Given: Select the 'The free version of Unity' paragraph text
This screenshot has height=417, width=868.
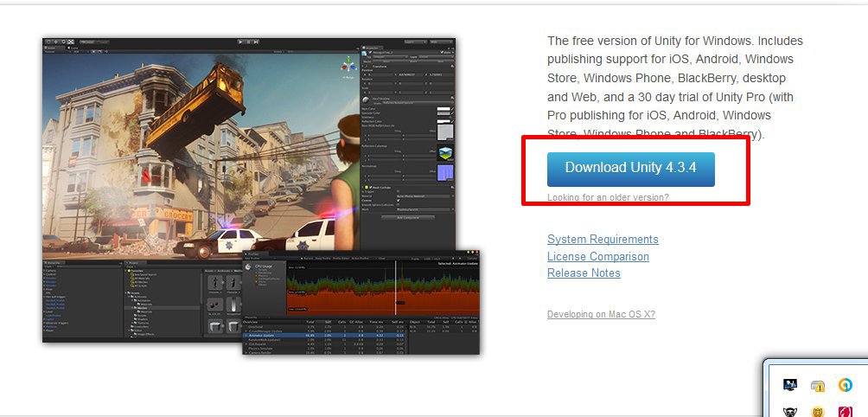Looking at the screenshot, I should tap(675, 87).
